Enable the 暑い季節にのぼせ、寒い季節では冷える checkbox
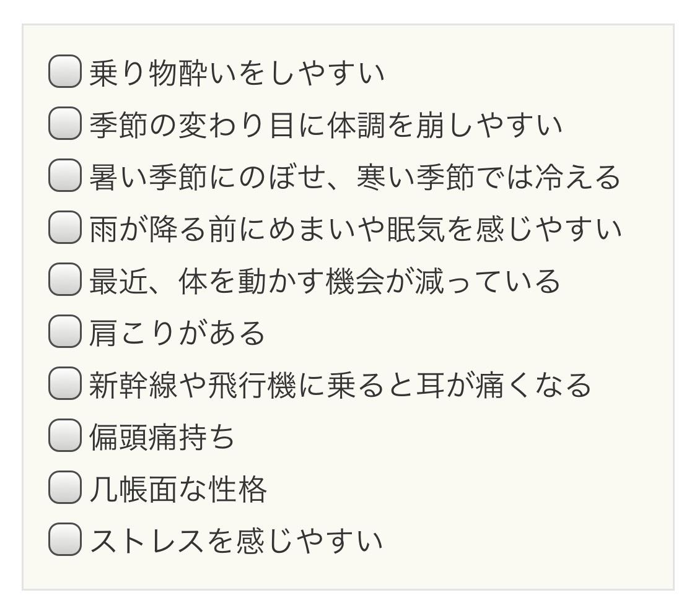The image size is (697, 616). 64,176
